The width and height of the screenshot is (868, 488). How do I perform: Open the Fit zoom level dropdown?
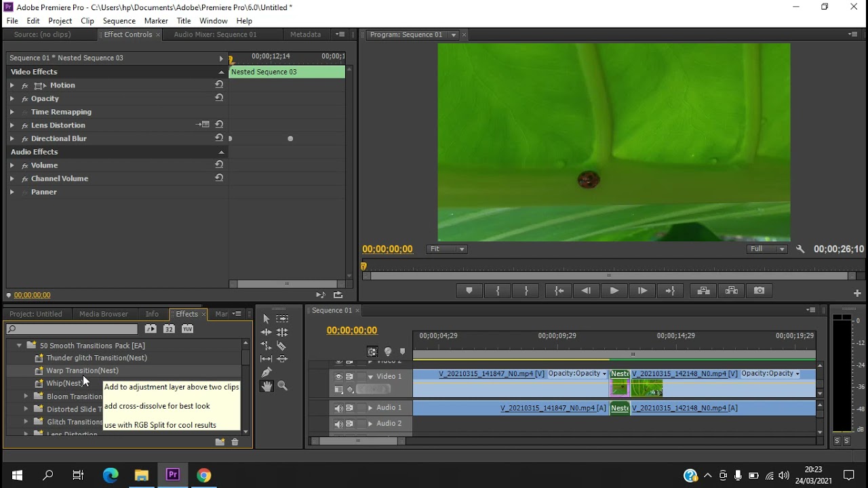[448, 249]
